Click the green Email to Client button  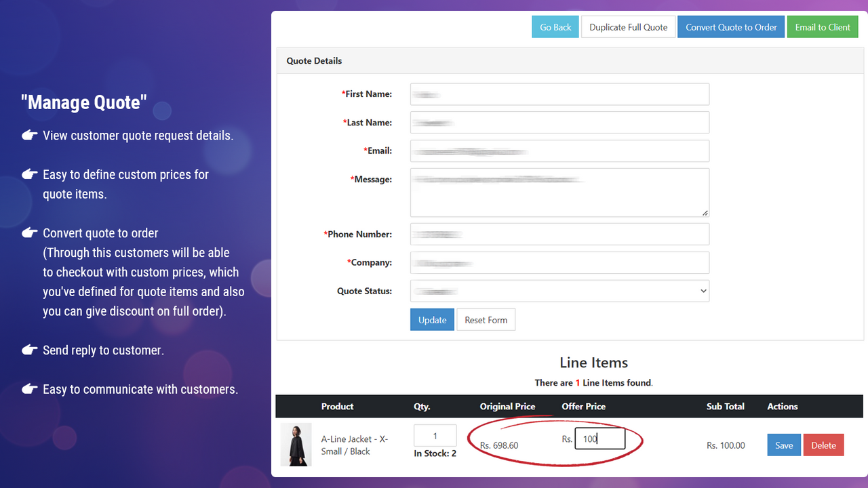(822, 26)
